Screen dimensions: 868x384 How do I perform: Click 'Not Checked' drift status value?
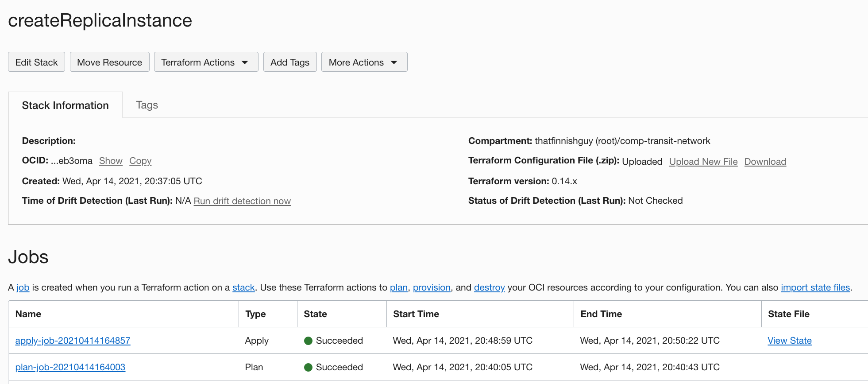(656, 201)
